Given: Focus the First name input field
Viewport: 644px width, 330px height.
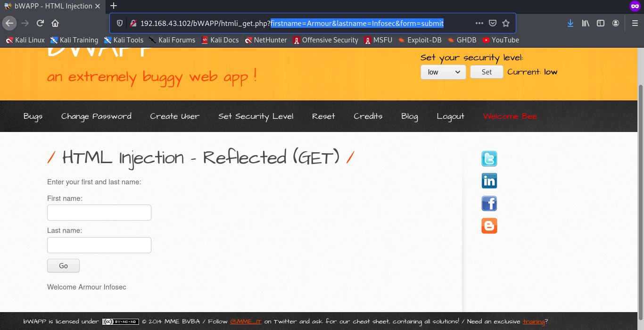Looking at the screenshot, I should click(99, 213).
